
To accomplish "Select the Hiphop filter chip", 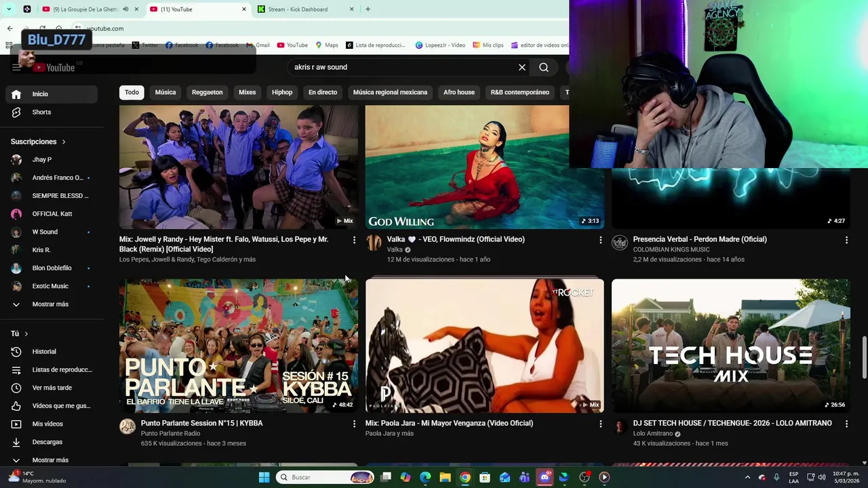I will [x=282, y=92].
